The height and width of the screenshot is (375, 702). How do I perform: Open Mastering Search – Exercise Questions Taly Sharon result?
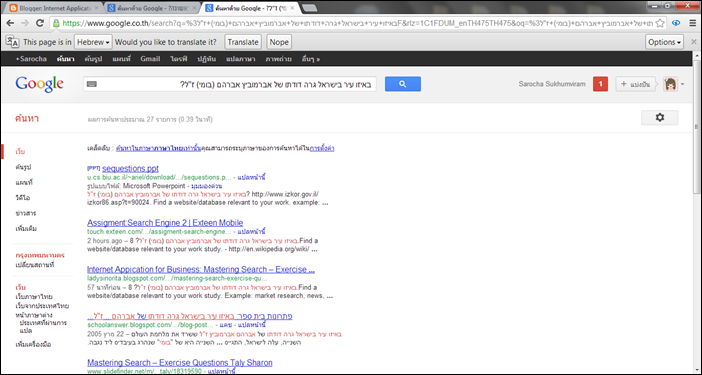(180, 362)
